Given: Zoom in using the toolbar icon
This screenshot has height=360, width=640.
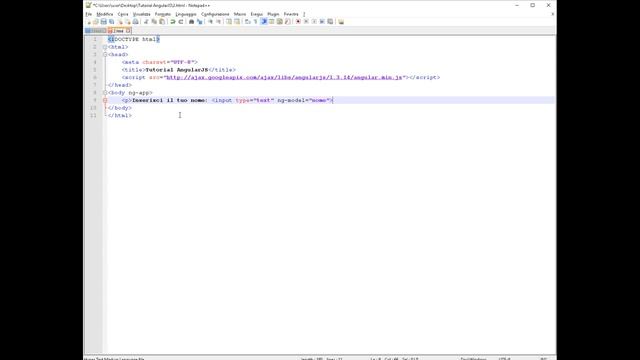Looking at the screenshot, I should click(x=210, y=22).
